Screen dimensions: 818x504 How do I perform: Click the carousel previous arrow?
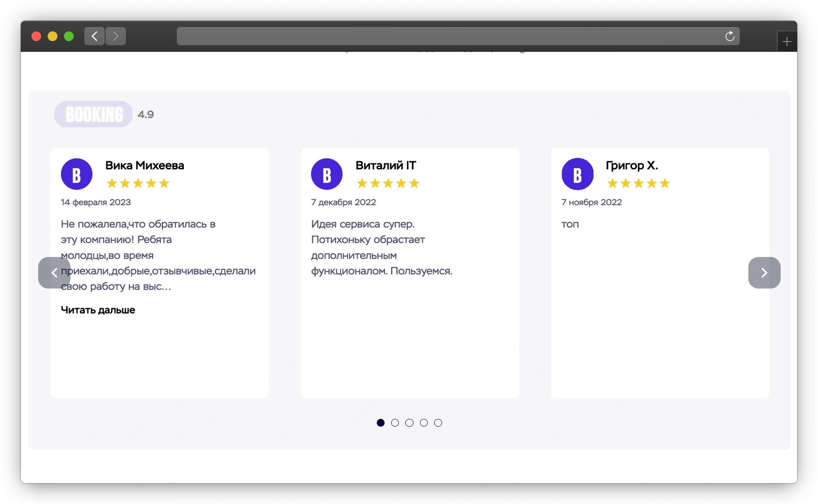(54, 273)
